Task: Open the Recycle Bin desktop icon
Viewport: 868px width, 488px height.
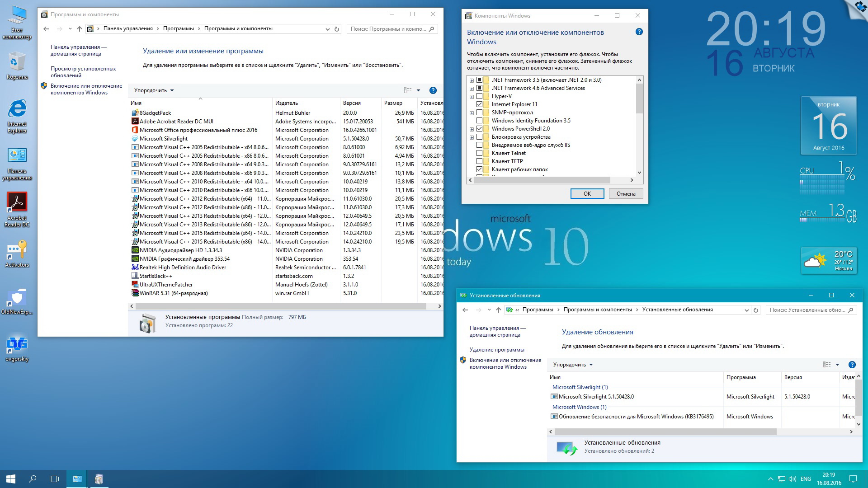Action: pos(17,62)
